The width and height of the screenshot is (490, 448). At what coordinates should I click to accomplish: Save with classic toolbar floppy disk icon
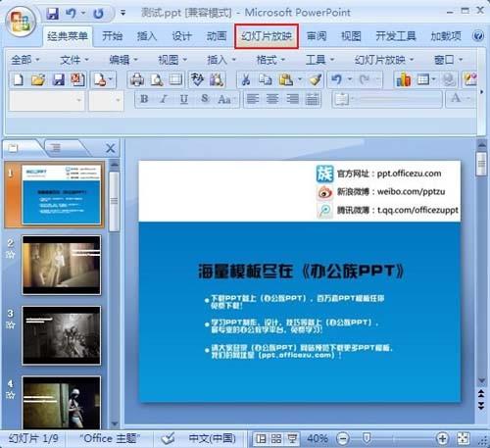tap(58, 79)
